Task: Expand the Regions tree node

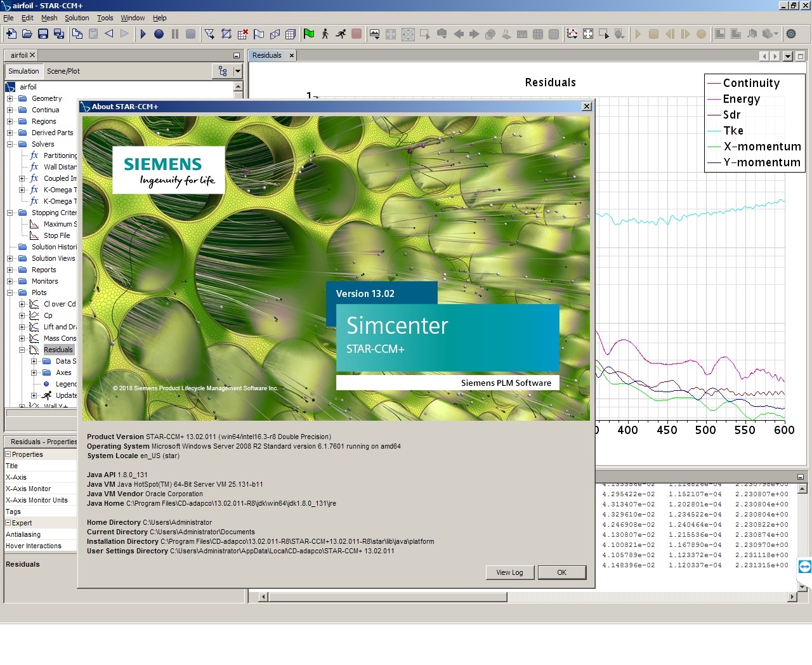Action: (x=10, y=121)
